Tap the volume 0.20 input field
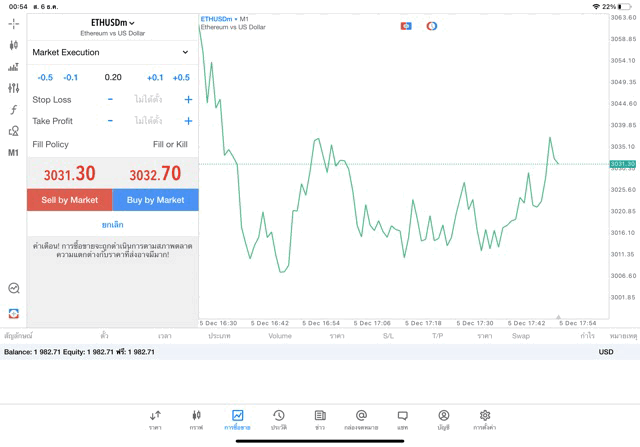This screenshot has width=640, height=447. pos(113,77)
